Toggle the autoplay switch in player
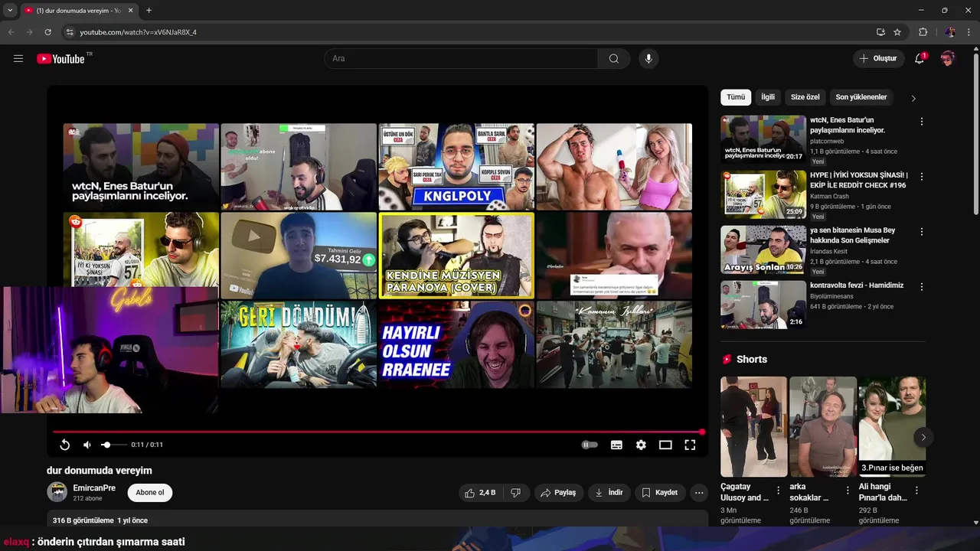980x551 pixels. coord(590,445)
